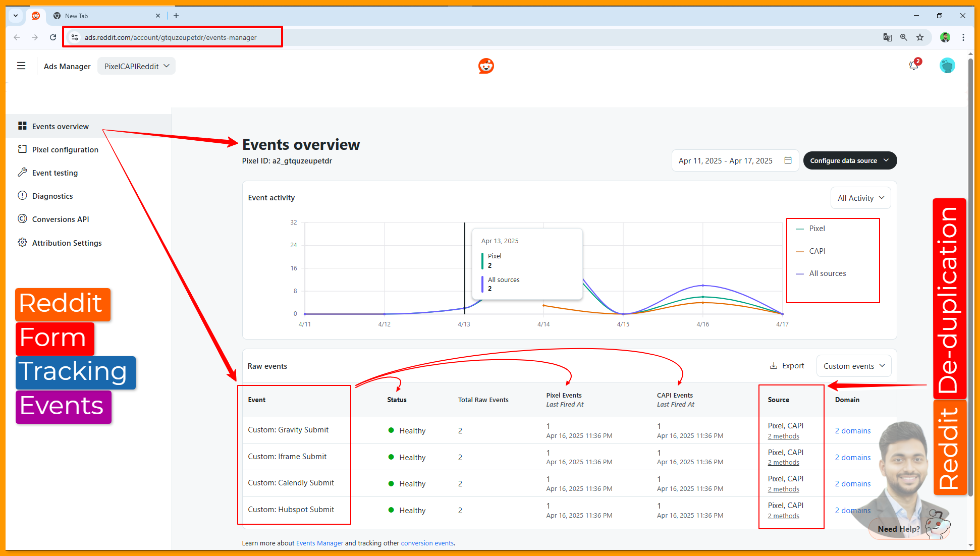
Task: Click the Export download button
Action: tap(787, 366)
